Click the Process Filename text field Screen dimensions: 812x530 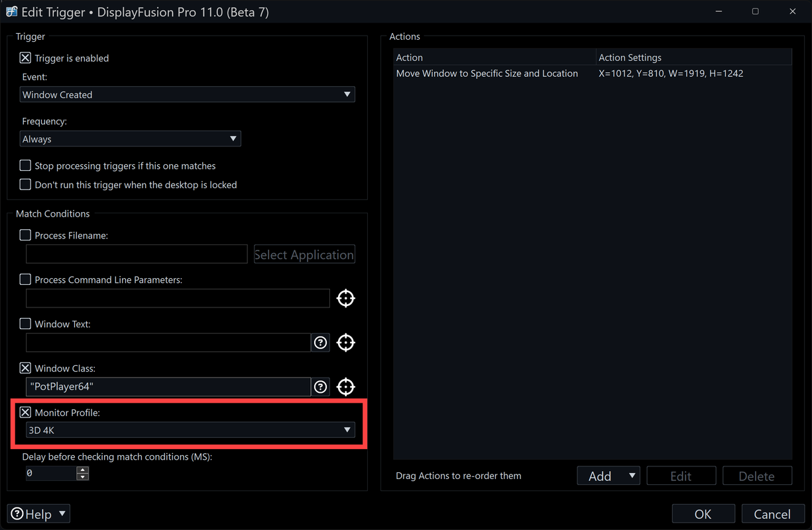137,254
